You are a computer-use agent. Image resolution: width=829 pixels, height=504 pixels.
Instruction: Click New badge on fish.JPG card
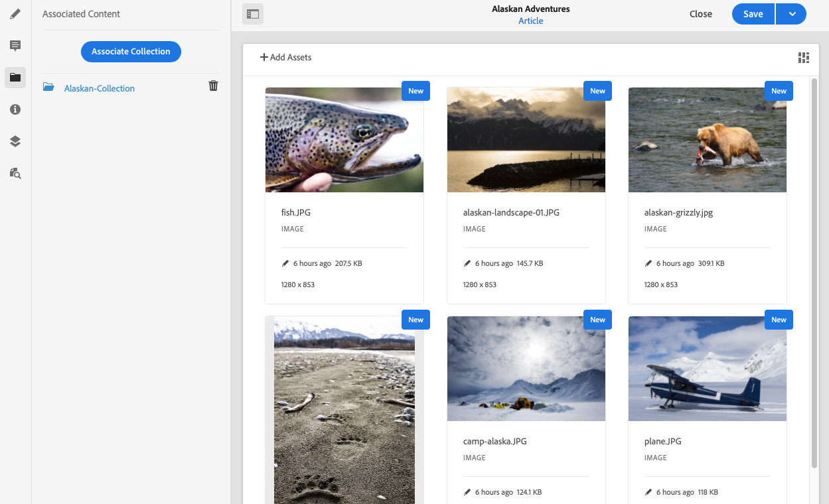(416, 91)
